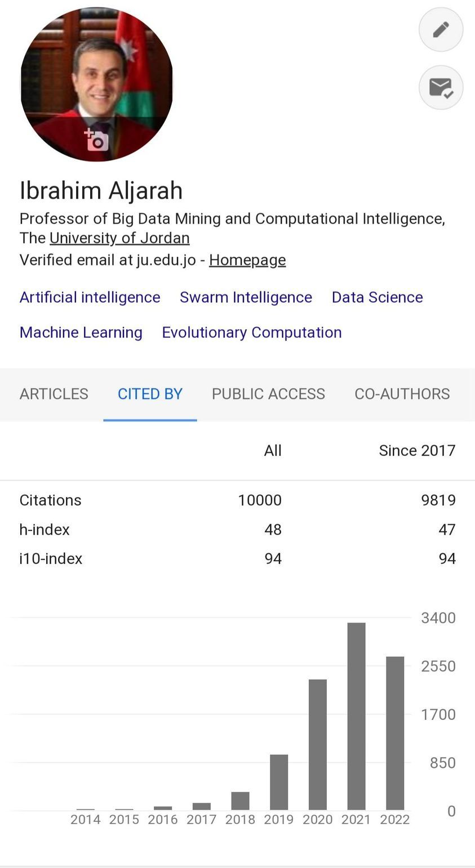Click the 2020 citations bar

(x=318, y=745)
